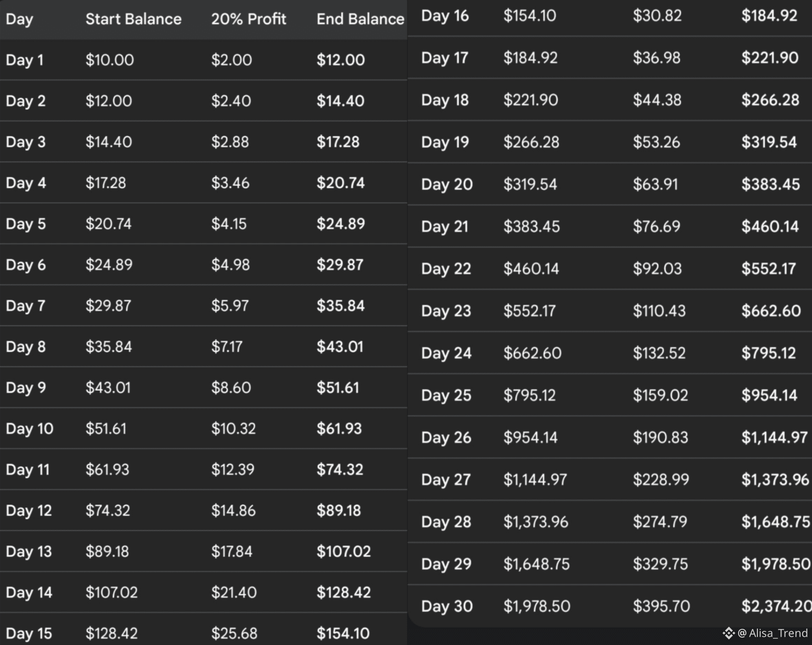Click the watermark logo beside Alisa_Trend

(x=728, y=634)
